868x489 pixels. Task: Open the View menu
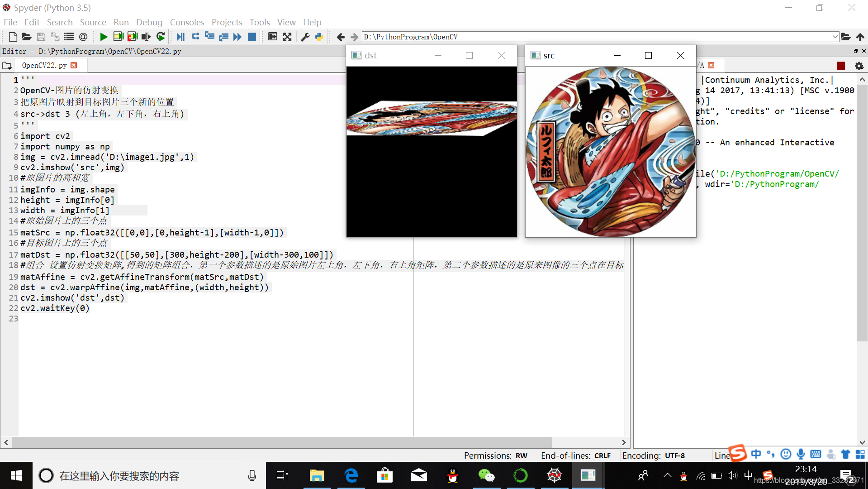click(286, 22)
